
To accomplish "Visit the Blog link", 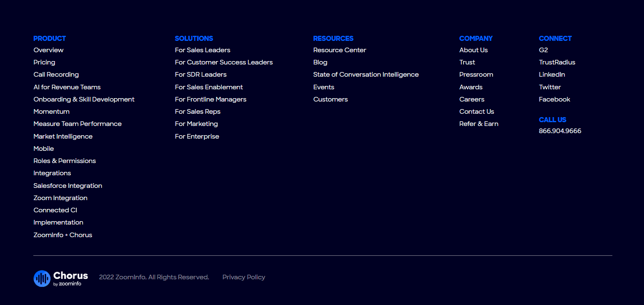I will pyautogui.click(x=320, y=62).
